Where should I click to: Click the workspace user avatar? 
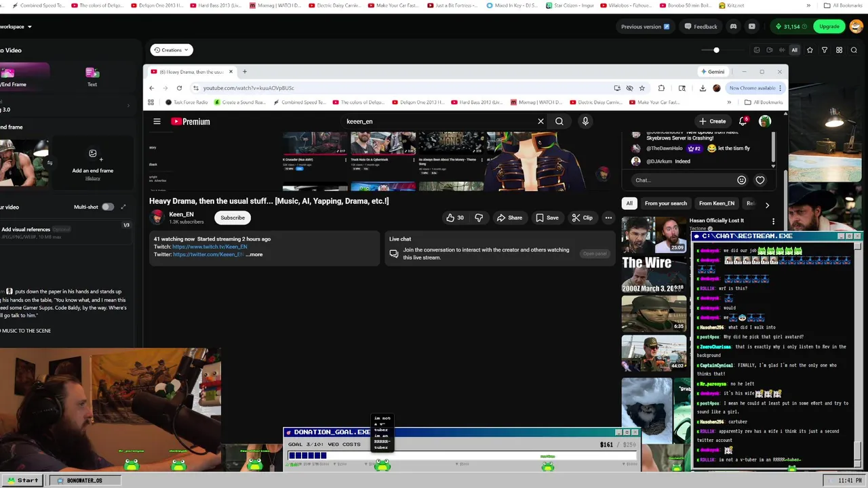click(856, 26)
